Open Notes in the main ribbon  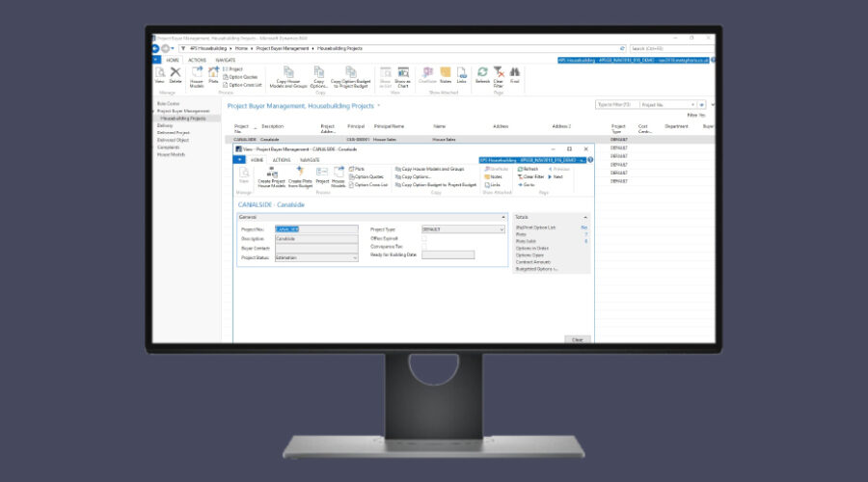pos(446,74)
